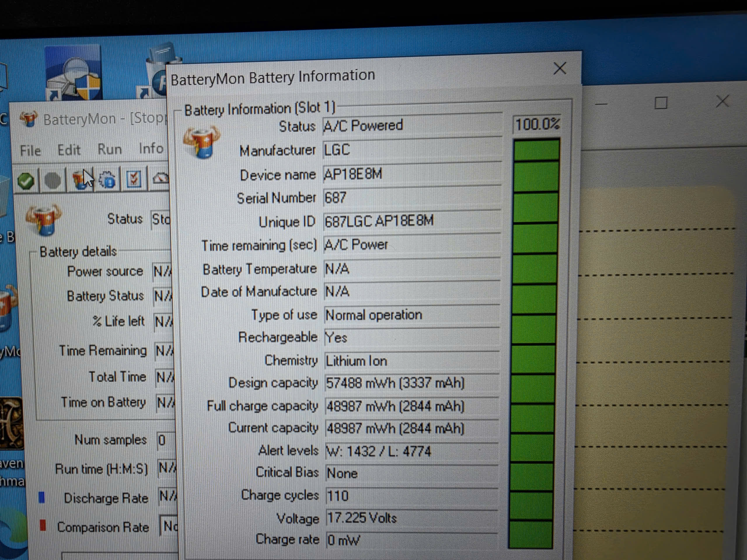
Task: Click the gauge meter toolbar icon
Action: pyautogui.click(x=161, y=178)
